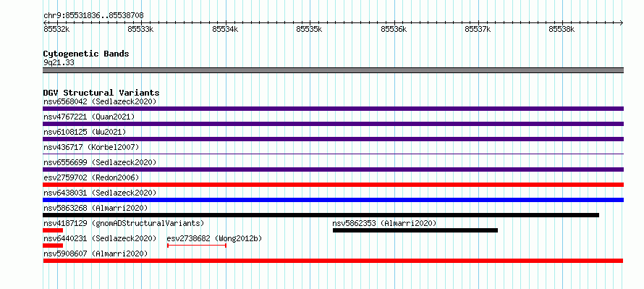The width and height of the screenshot is (644, 289).
Task: Click the 85538k ruler tick label
Action: click(x=562, y=29)
